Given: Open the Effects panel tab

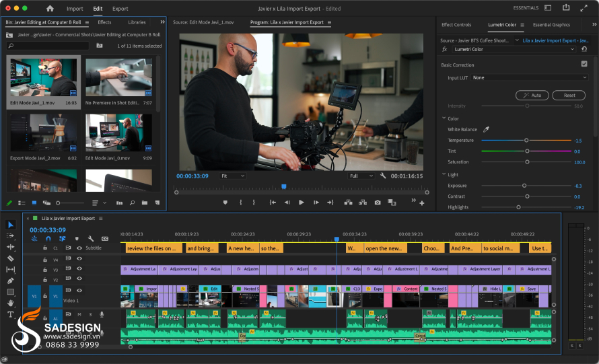Looking at the screenshot, I should tap(104, 22).
